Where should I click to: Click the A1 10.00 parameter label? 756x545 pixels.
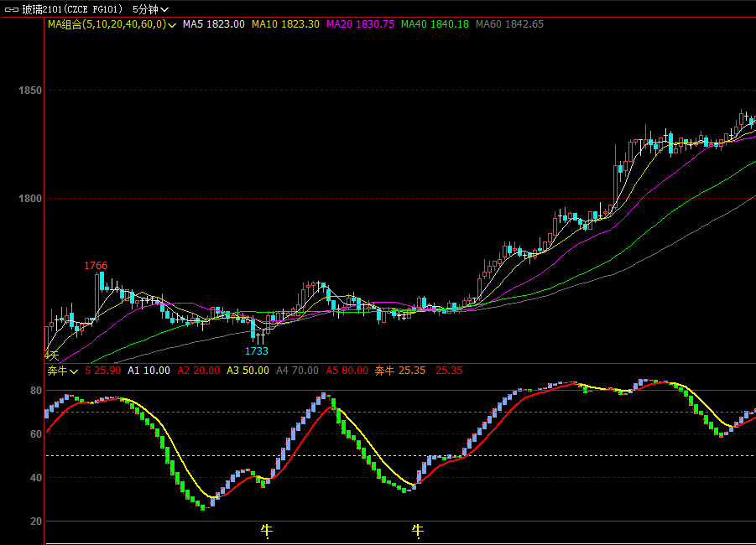pos(149,371)
